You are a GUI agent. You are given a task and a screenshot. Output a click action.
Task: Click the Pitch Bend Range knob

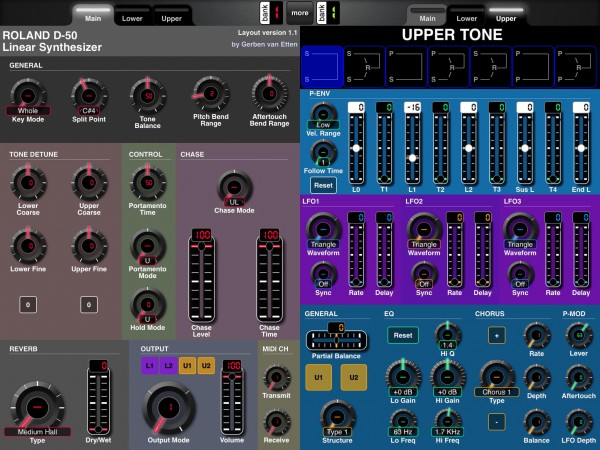tap(211, 94)
